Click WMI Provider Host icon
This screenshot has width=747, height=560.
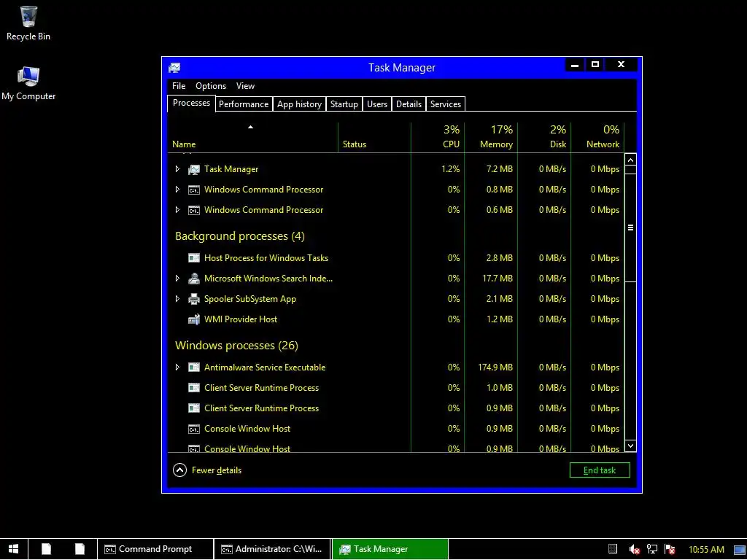tap(194, 319)
